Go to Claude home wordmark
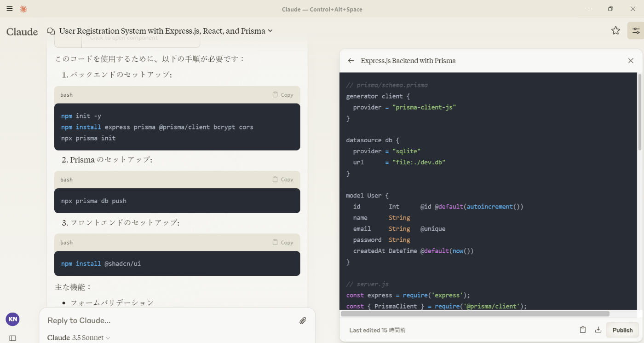Screen dimensions: 644x343 [22, 31]
